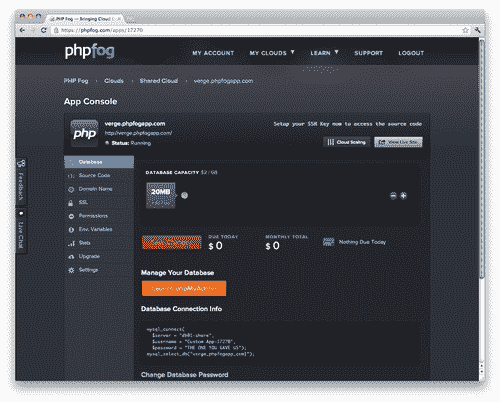This screenshot has width=500, height=402.
Task: Select the PHP Fog browser tab
Action: [x=85, y=19]
